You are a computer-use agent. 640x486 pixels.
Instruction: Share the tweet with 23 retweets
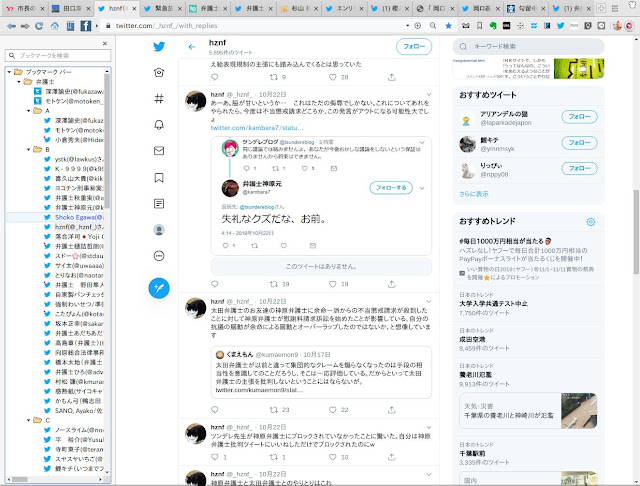(391, 410)
